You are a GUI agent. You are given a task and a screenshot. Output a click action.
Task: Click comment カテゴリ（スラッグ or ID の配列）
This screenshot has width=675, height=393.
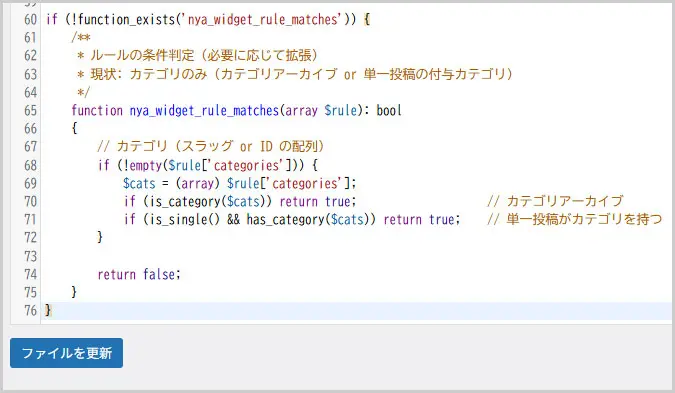(x=211, y=147)
